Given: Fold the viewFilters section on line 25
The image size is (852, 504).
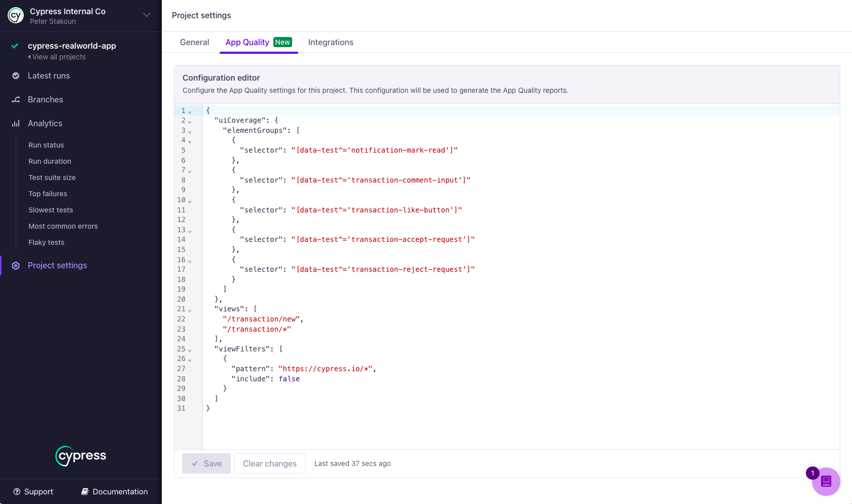Looking at the screenshot, I should (x=190, y=350).
